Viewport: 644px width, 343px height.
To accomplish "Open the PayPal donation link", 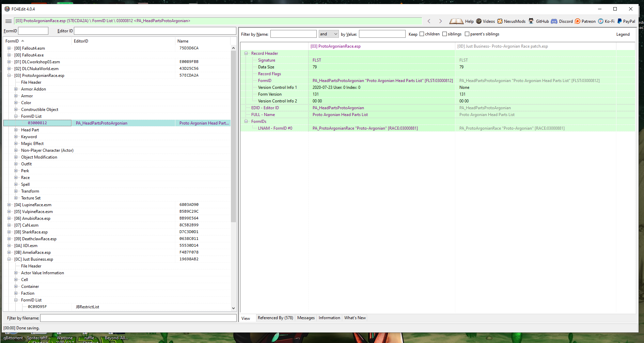I will (626, 21).
